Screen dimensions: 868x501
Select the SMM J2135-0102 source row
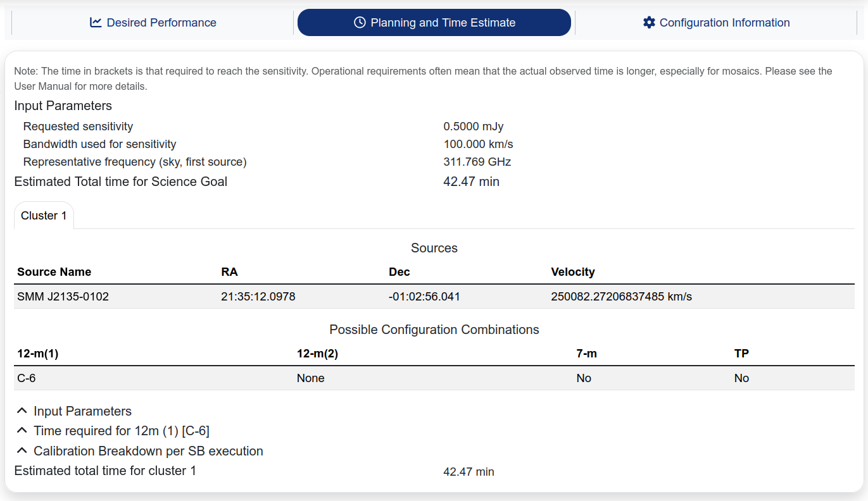63,297
